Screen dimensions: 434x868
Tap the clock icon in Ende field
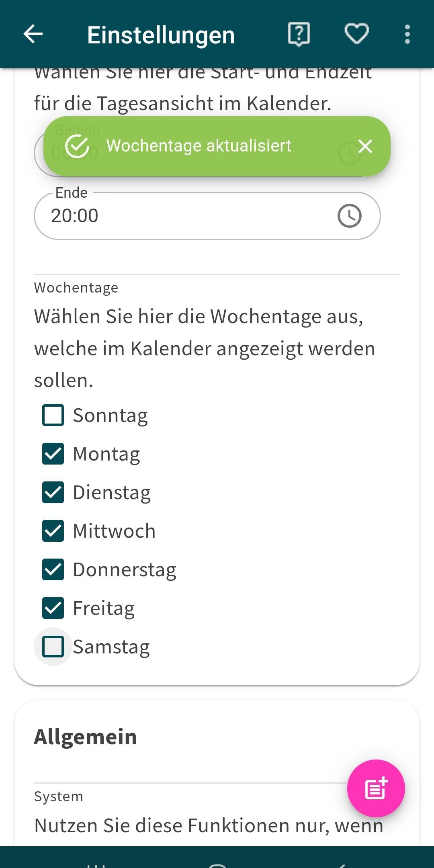pos(349,216)
